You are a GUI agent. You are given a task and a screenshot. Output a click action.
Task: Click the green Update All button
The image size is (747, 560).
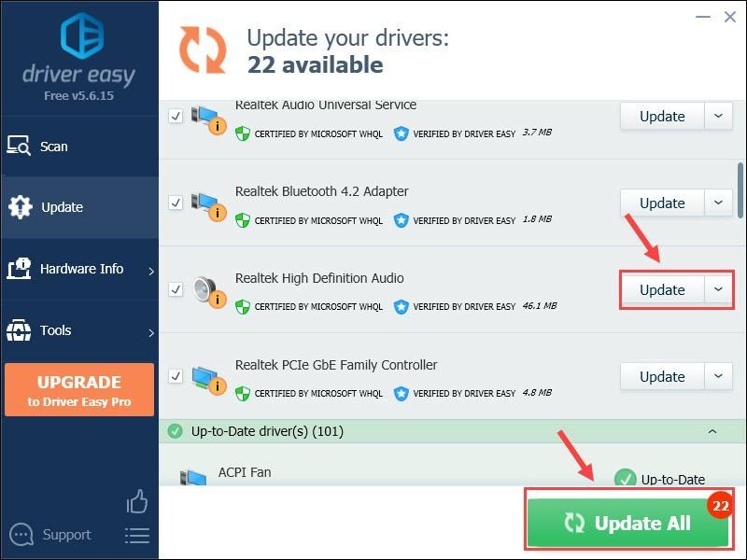pyautogui.click(x=628, y=522)
